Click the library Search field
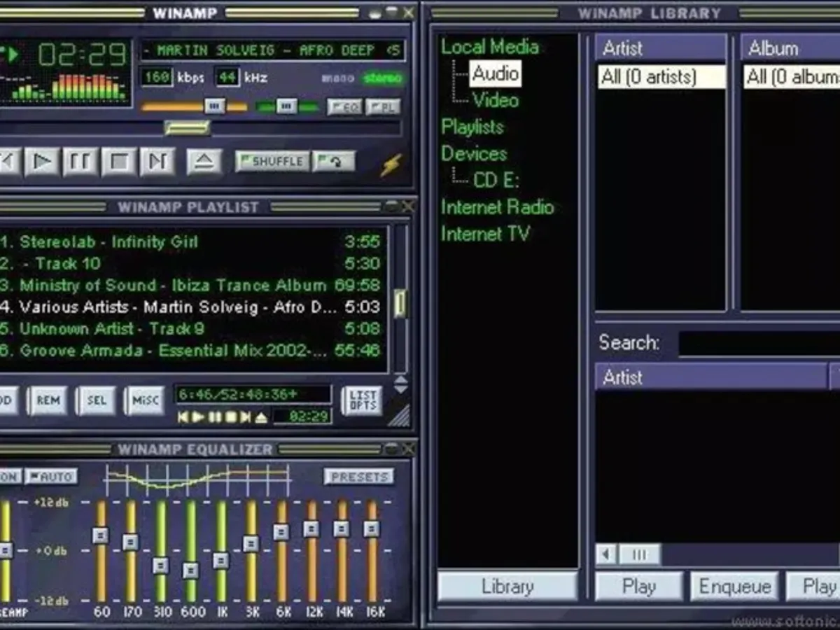Image resolution: width=840 pixels, height=630 pixels. (x=759, y=343)
